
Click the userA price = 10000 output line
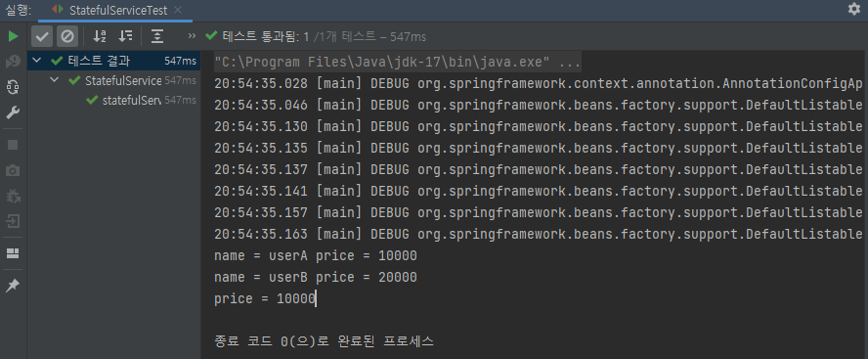coord(316,256)
